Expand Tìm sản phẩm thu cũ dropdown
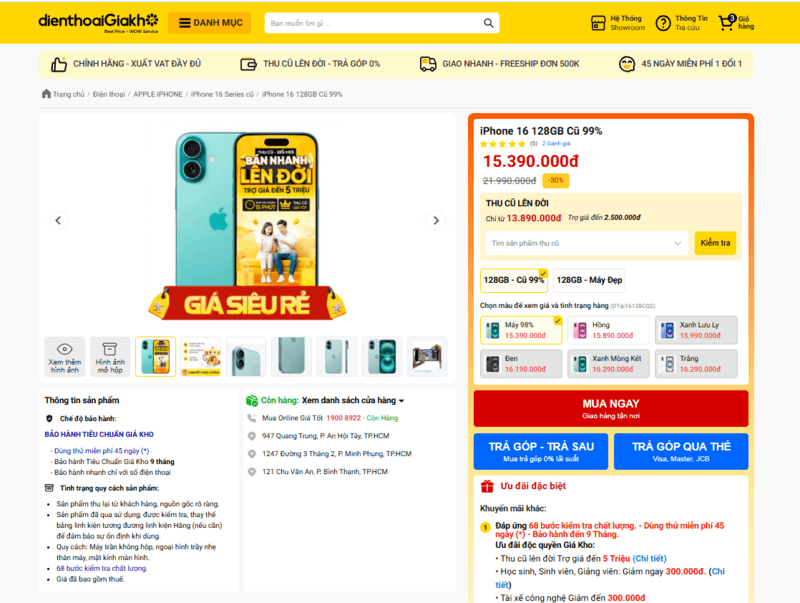This screenshot has width=800, height=603. pos(587,243)
